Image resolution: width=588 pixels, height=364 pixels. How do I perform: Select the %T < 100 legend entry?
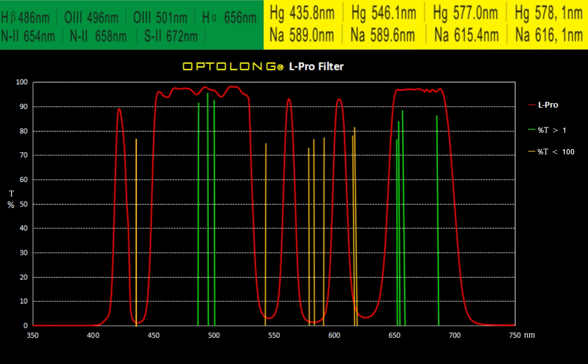click(x=551, y=152)
